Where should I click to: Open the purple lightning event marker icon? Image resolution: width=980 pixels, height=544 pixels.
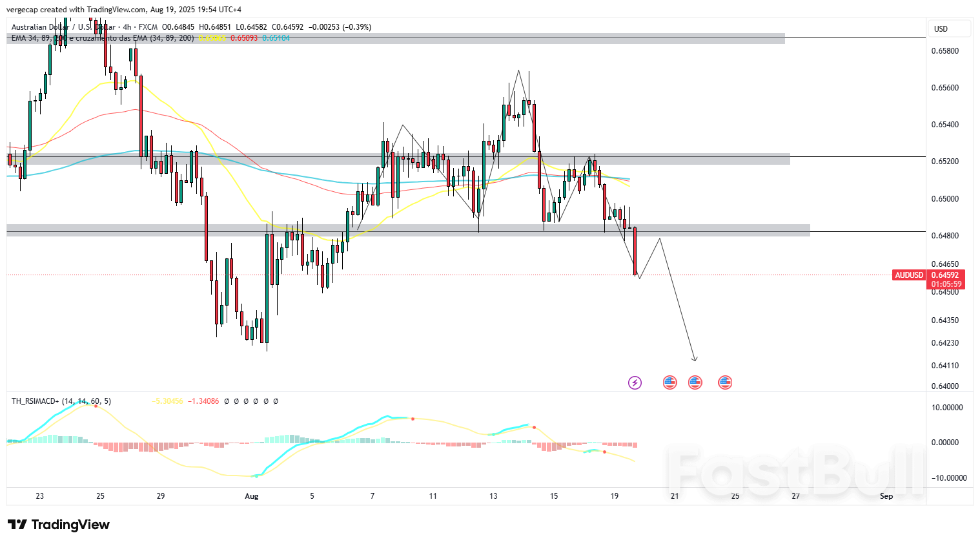click(x=635, y=382)
